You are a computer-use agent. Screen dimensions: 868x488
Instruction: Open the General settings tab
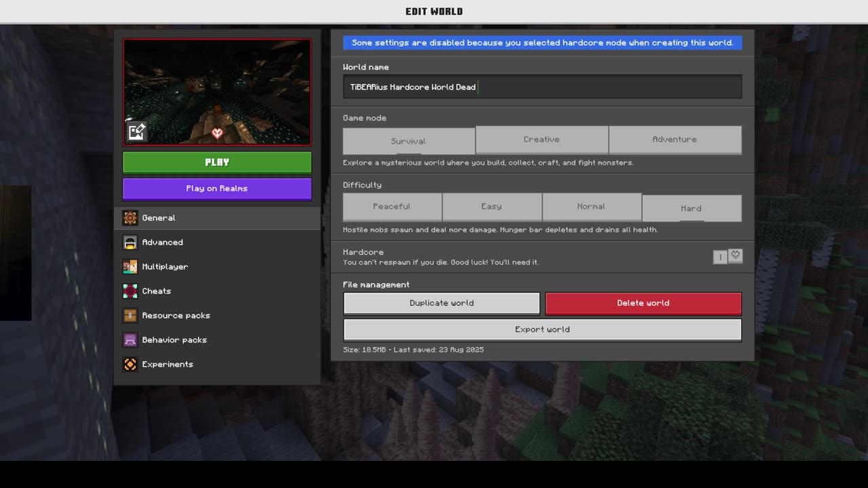(x=217, y=218)
